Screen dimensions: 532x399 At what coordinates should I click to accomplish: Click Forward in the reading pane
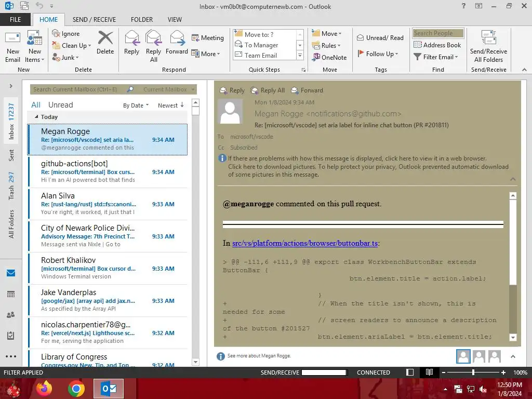click(308, 90)
